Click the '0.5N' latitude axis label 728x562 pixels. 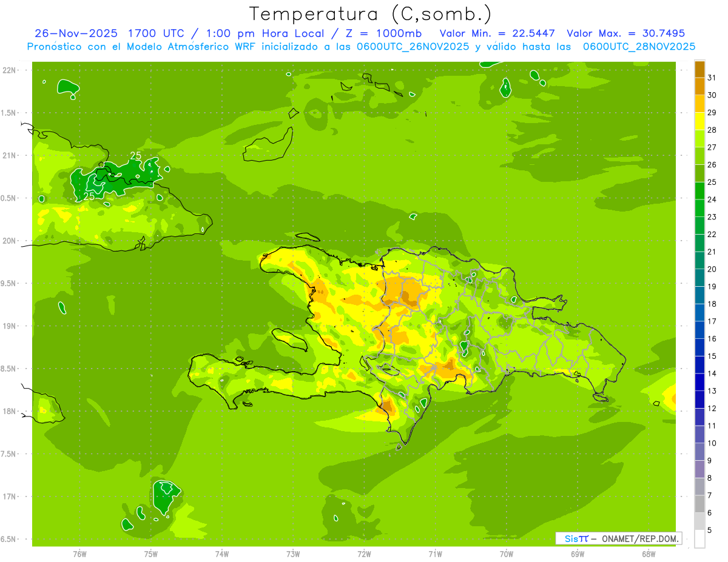(x=9, y=198)
